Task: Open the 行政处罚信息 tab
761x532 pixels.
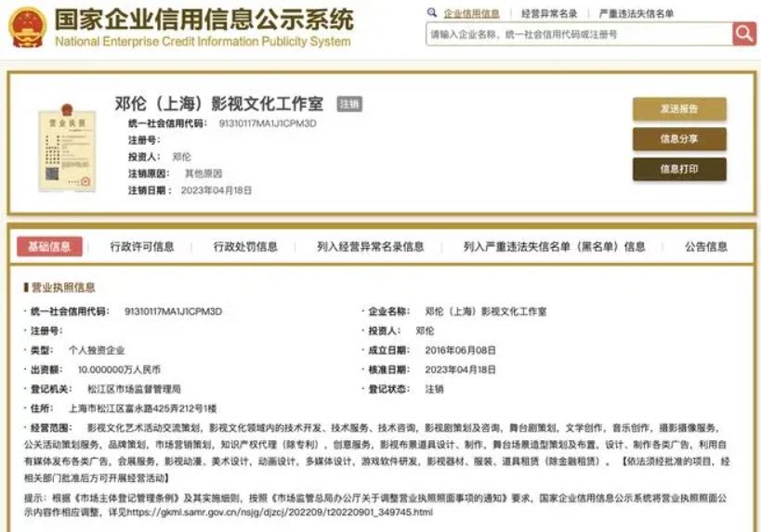Action: click(x=245, y=246)
